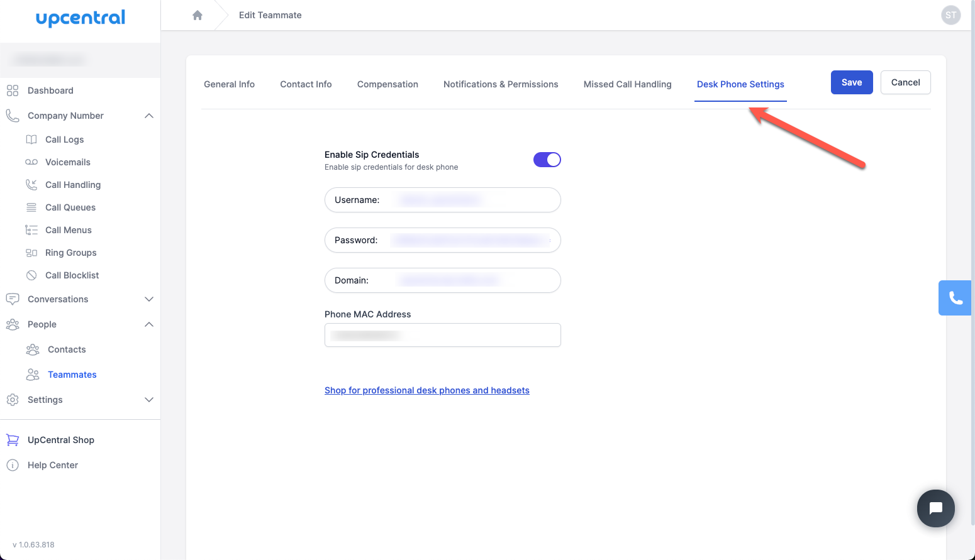
Task: Open the Missed Call Handling tab
Action: [x=627, y=84]
